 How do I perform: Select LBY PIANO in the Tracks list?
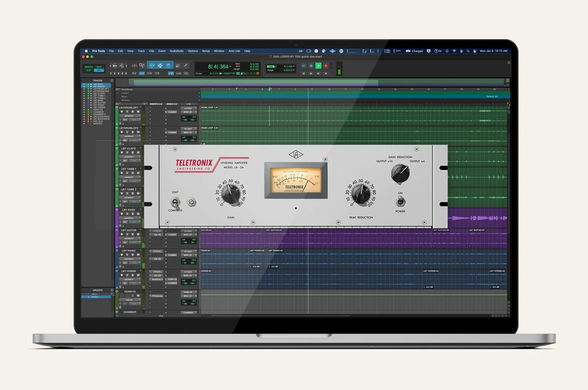pyautogui.click(x=98, y=105)
